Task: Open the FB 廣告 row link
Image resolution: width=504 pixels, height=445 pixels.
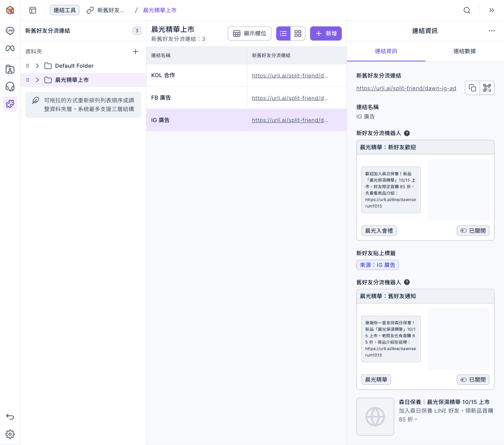Action: pyautogui.click(x=290, y=98)
